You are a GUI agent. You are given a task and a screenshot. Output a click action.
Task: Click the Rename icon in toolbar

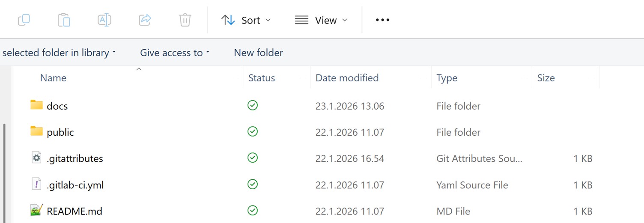(x=104, y=20)
